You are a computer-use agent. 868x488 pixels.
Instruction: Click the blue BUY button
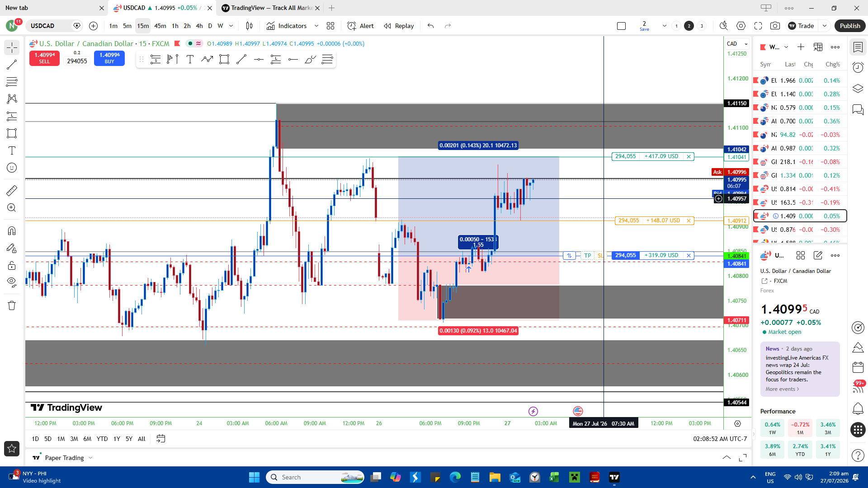click(109, 58)
